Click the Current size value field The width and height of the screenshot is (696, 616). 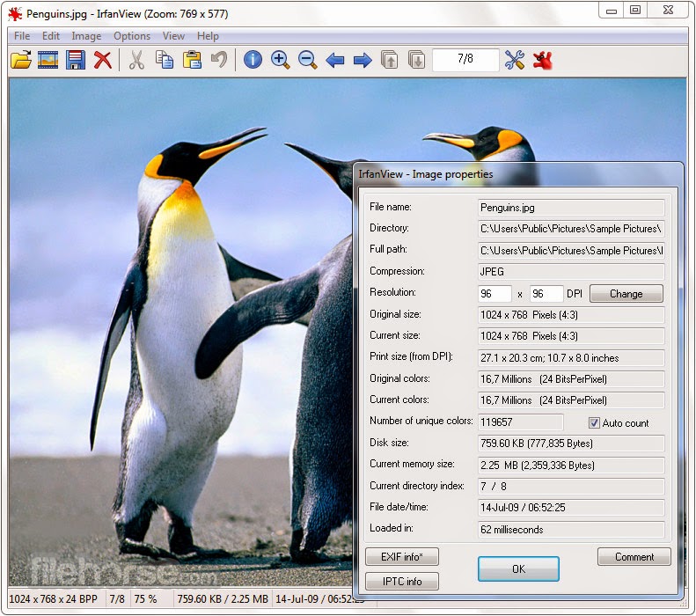[571, 336]
